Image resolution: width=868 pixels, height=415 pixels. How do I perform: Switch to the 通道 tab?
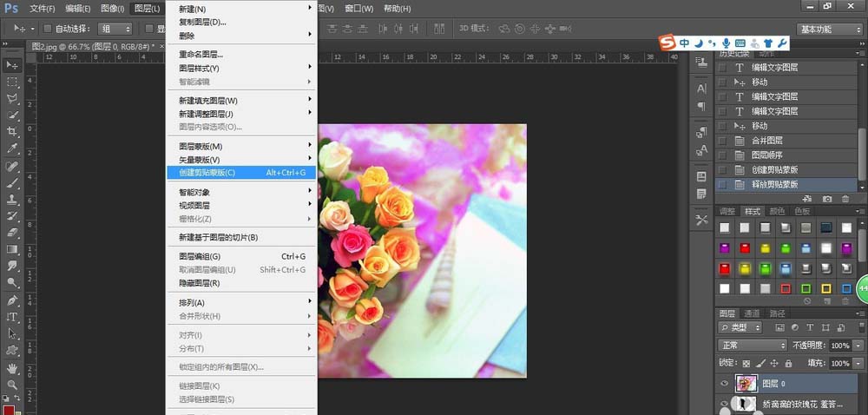[x=751, y=313]
